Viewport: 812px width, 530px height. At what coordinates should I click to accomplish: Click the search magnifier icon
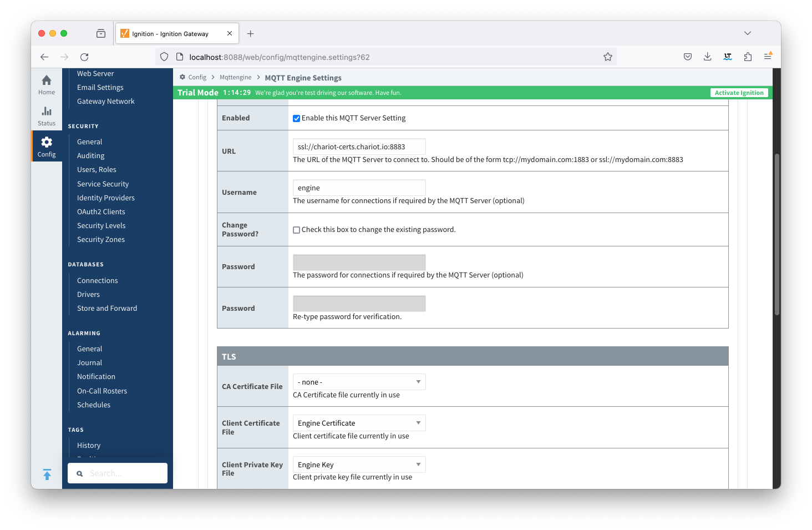79,473
